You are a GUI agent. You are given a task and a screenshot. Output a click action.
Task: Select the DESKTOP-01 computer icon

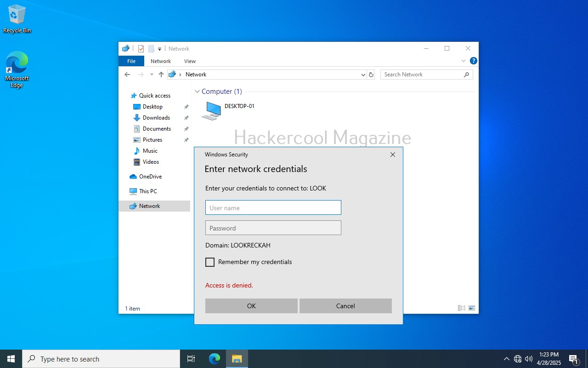[211, 111]
